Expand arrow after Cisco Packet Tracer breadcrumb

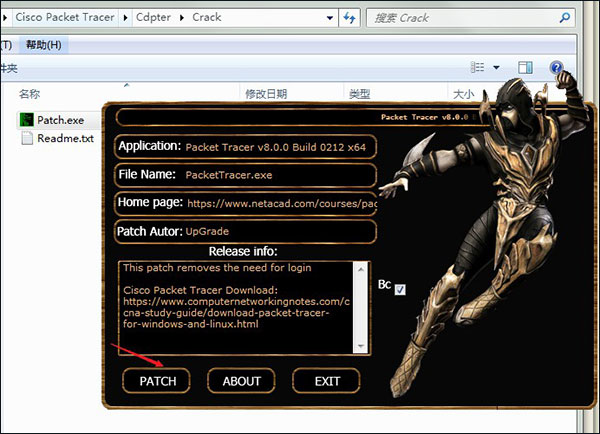click(125, 18)
